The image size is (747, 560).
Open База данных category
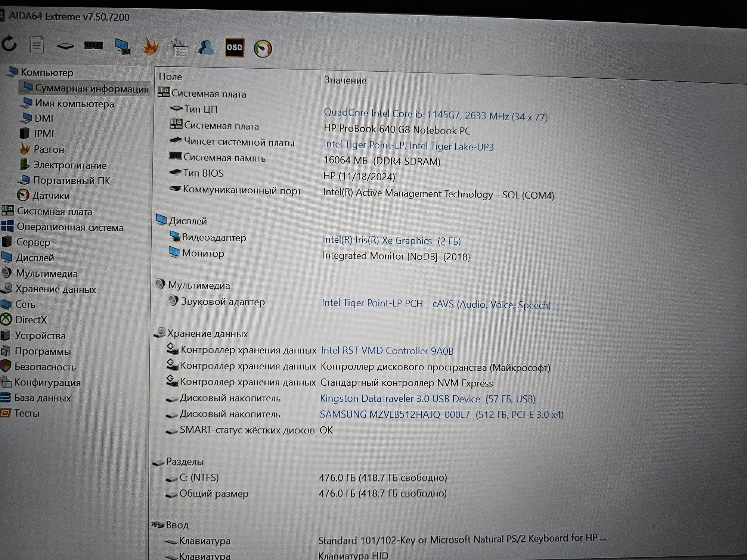(x=42, y=398)
